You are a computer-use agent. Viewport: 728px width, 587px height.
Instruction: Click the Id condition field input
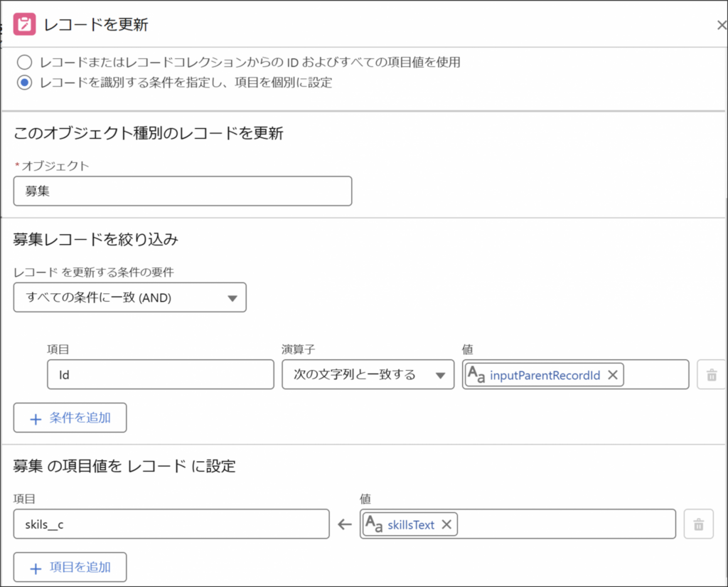[161, 374]
